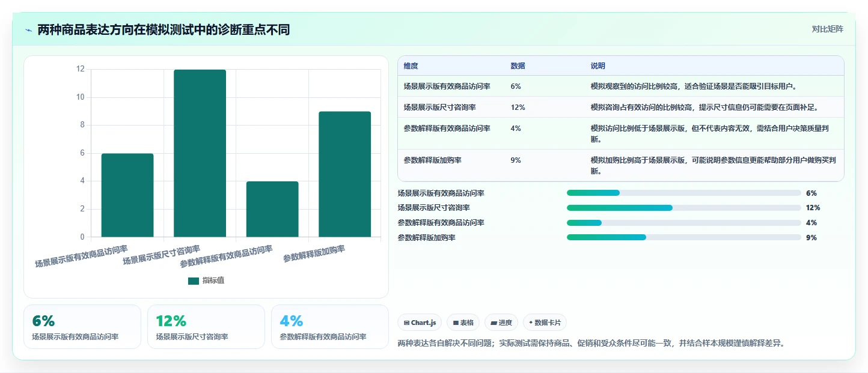
Task: Click the 6% value in table
Action: pos(516,86)
